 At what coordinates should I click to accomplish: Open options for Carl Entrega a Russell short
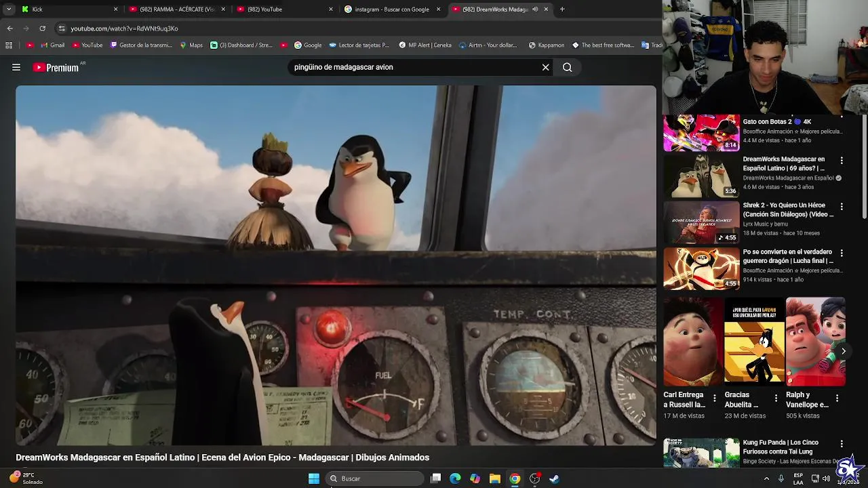(x=714, y=399)
